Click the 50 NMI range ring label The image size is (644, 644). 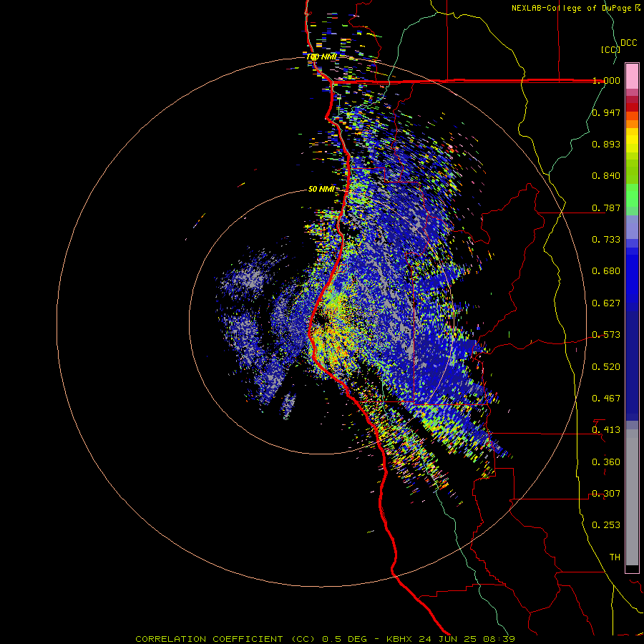(321, 190)
